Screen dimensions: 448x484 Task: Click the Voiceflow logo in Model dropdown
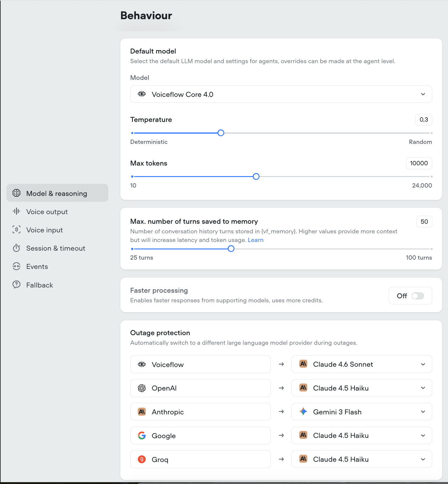click(x=142, y=94)
